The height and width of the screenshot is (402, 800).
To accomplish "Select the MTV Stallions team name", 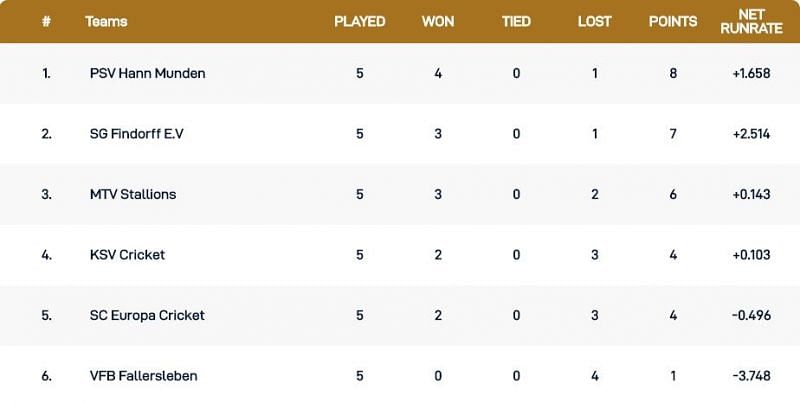I will click(132, 194).
